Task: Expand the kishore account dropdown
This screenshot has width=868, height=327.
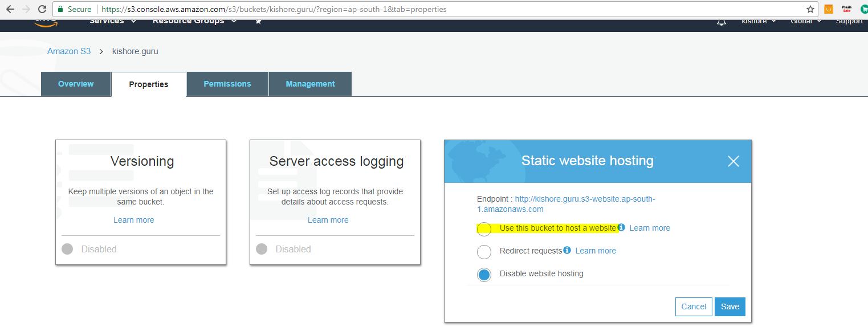Action: [759, 21]
